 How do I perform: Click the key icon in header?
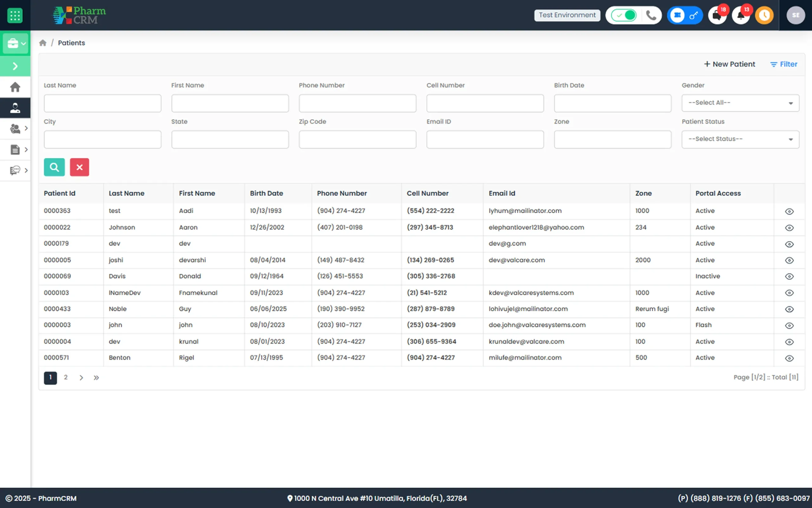(693, 15)
